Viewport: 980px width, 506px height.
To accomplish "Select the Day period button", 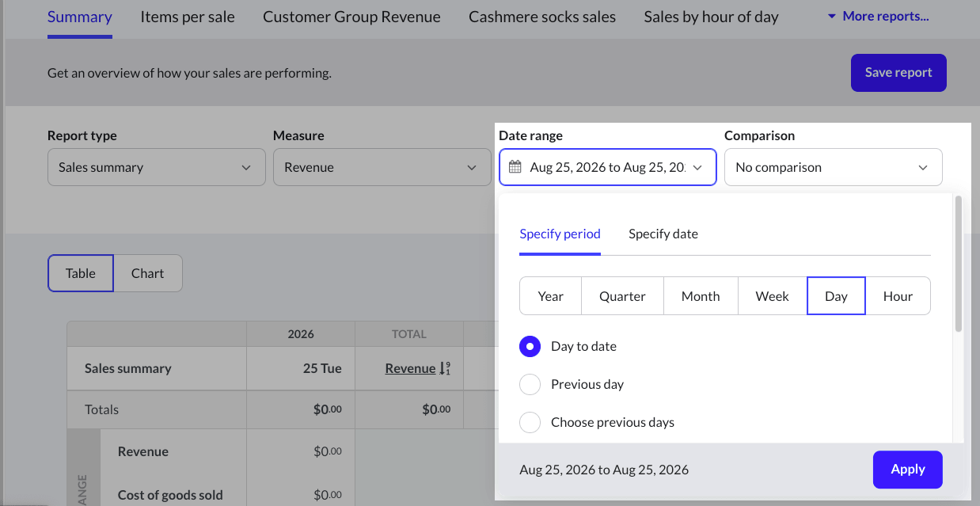I will pyautogui.click(x=836, y=296).
